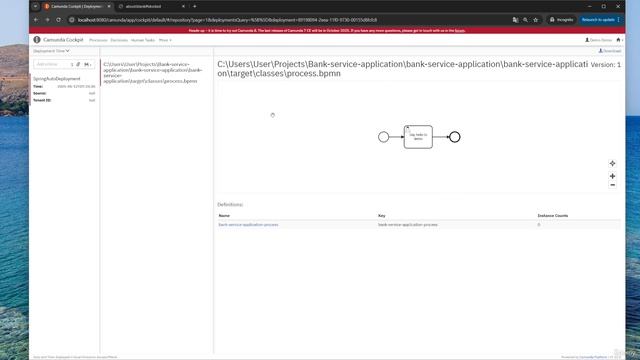Click the localhost URL in address bar
Viewport: 640px width, 360px height.
227,20
